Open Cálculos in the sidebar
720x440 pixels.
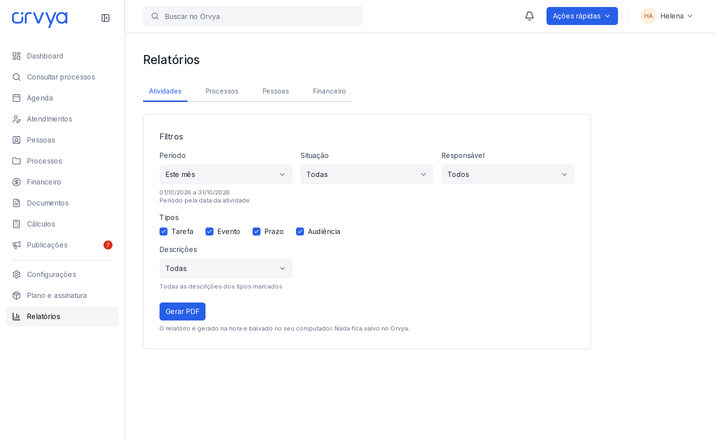[x=62, y=224]
